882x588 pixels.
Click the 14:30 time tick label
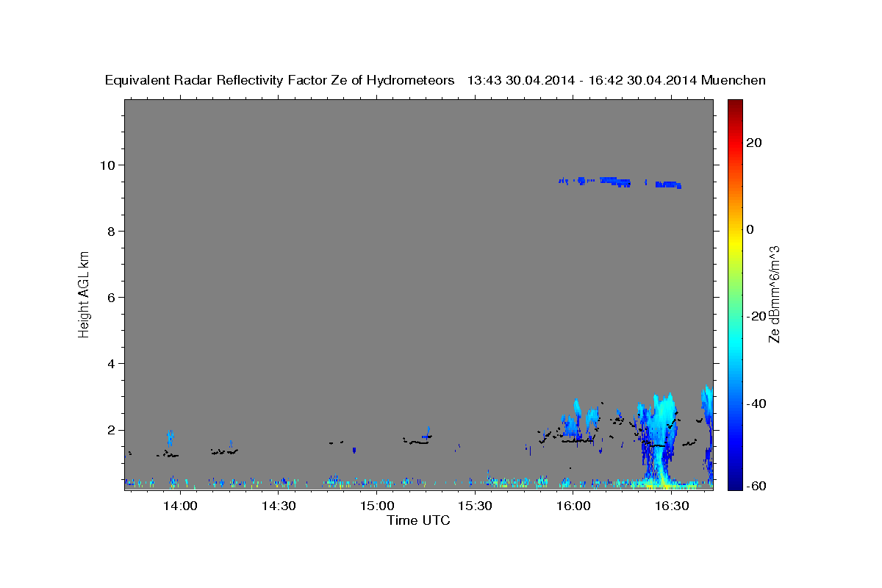pos(279,506)
